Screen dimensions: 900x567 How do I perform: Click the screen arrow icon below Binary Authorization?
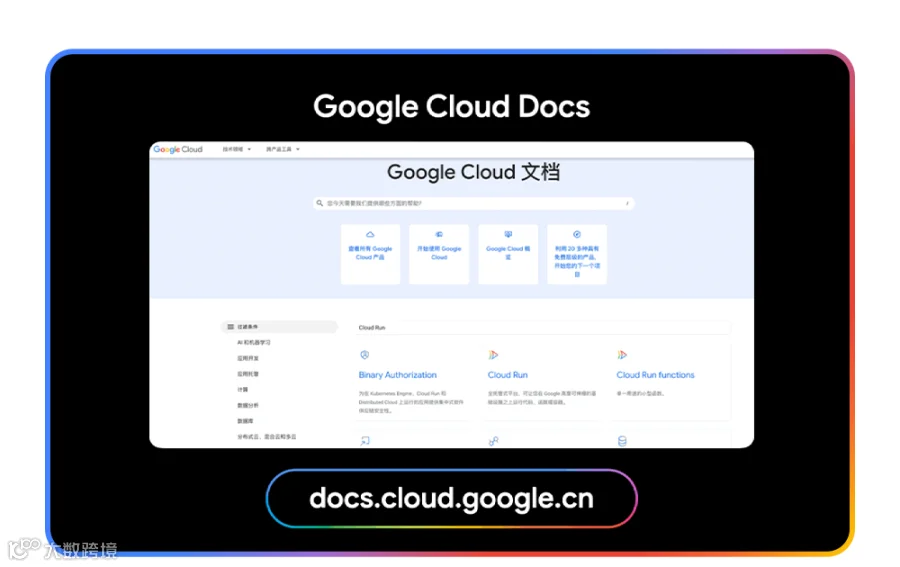point(365,441)
